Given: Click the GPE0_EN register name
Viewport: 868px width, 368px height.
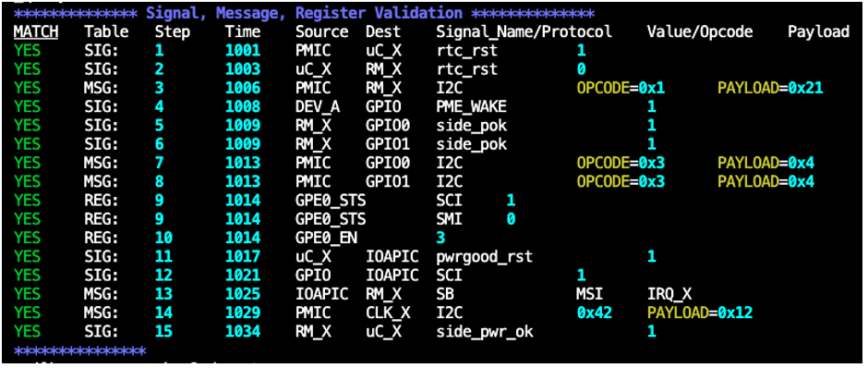Looking at the screenshot, I should click(x=326, y=239).
